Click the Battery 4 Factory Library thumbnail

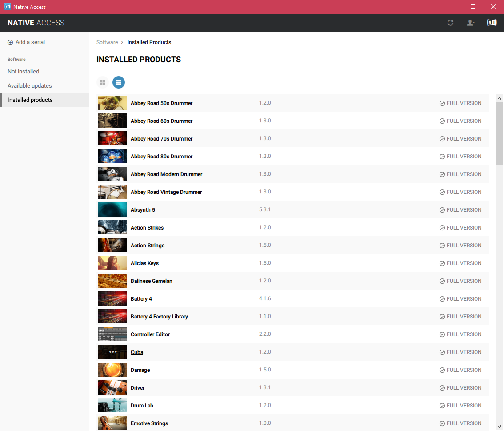pyautogui.click(x=112, y=317)
